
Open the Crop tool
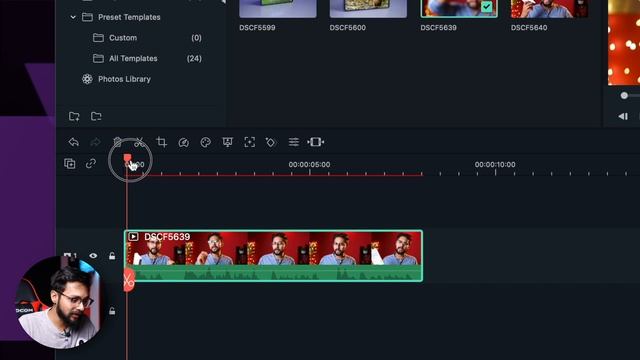pos(162,142)
